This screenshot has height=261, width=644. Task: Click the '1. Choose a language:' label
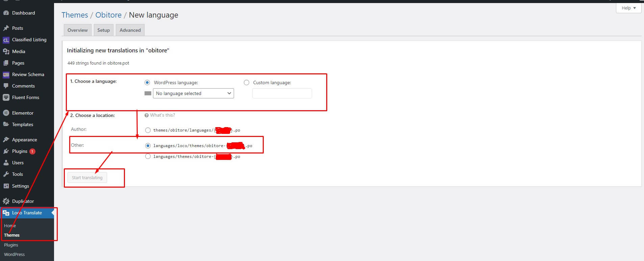click(x=93, y=81)
